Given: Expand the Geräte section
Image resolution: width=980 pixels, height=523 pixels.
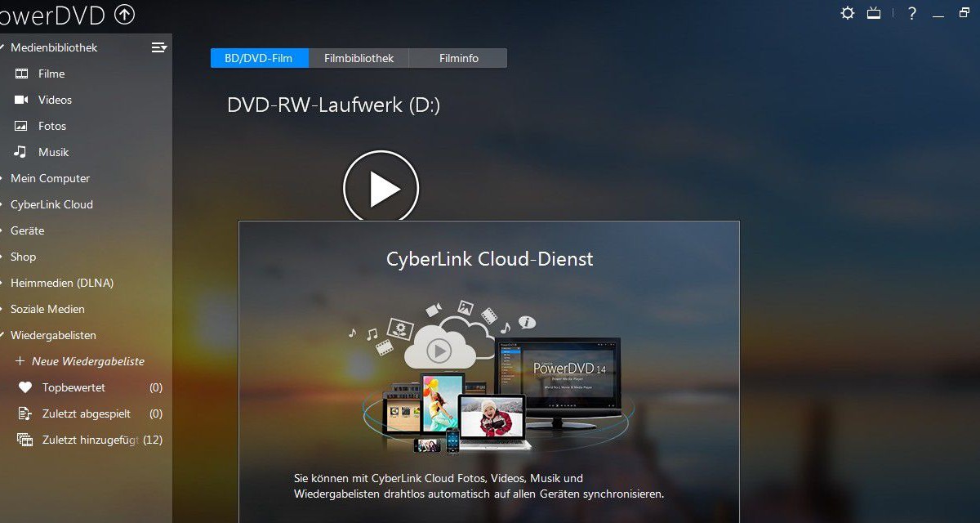Looking at the screenshot, I should click(2, 230).
